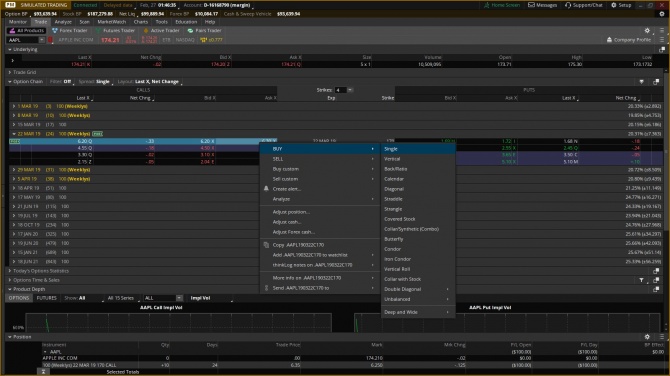The image size is (670, 376).
Task: Open the AAPL symbol dropdown arrow
Action: pyautogui.click(x=41, y=40)
